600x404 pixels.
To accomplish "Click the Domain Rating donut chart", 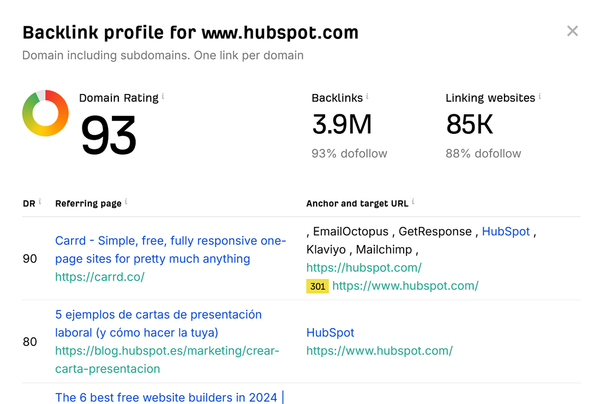I will (45, 113).
